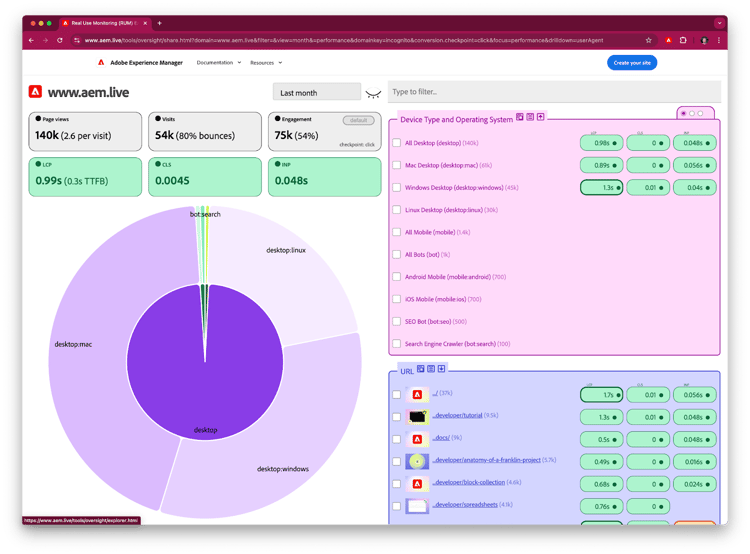
Task: Open the tab search dropdown arrow
Action: (719, 23)
